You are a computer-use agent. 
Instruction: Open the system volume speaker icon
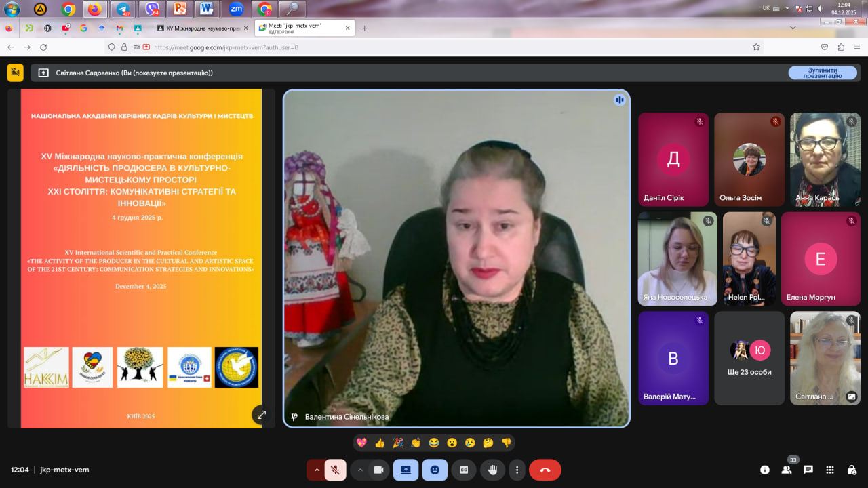[x=821, y=7]
